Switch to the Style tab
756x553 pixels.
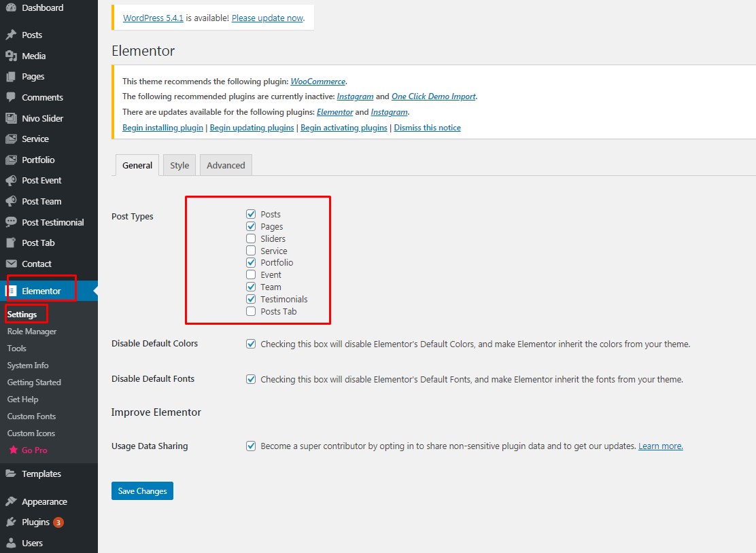179,165
